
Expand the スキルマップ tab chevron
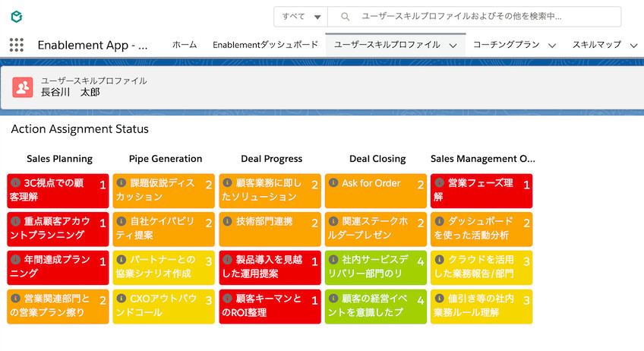[634, 46]
